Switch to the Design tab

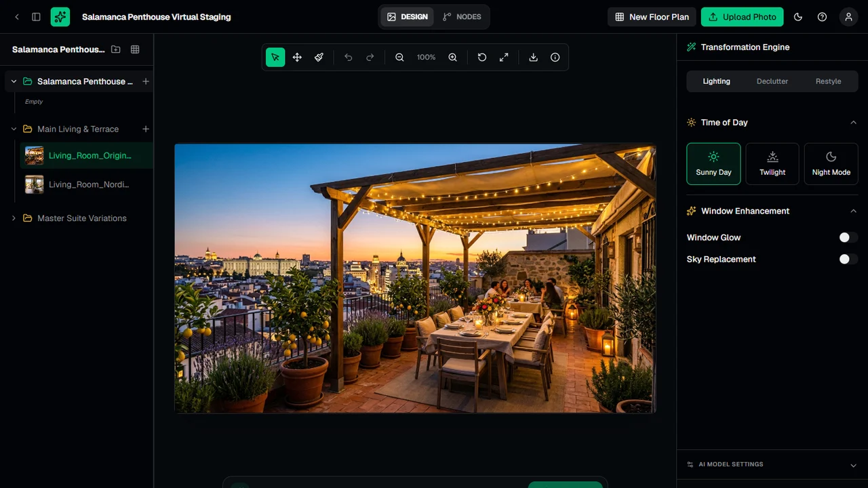[408, 17]
